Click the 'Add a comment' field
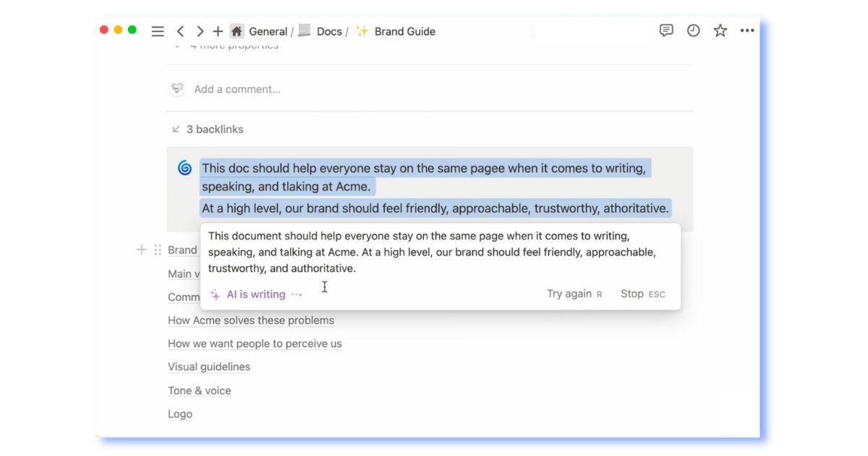 (238, 89)
